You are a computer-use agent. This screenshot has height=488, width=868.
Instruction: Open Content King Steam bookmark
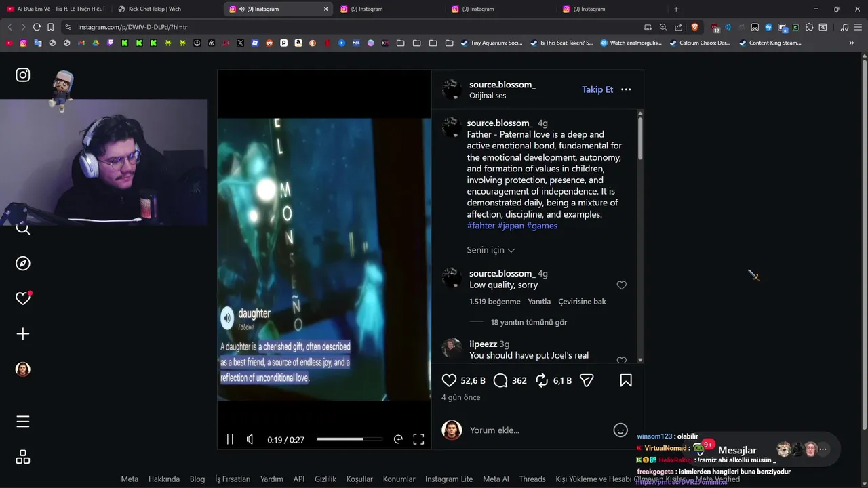click(x=770, y=43)
